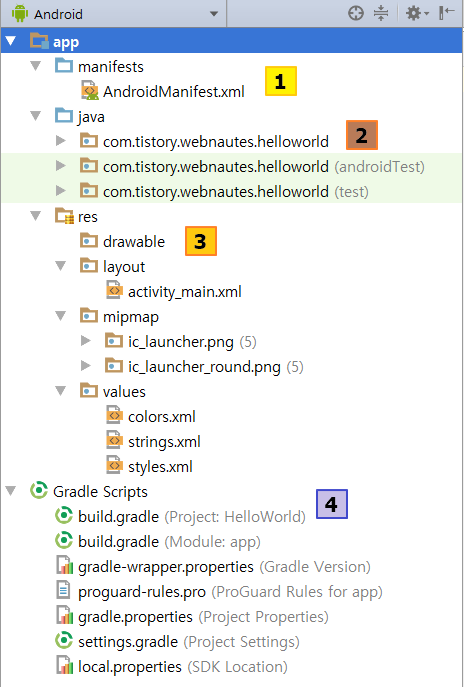464x687 pixels.
Task: Click the res resource folder icon
Action: tap(64, 216)
